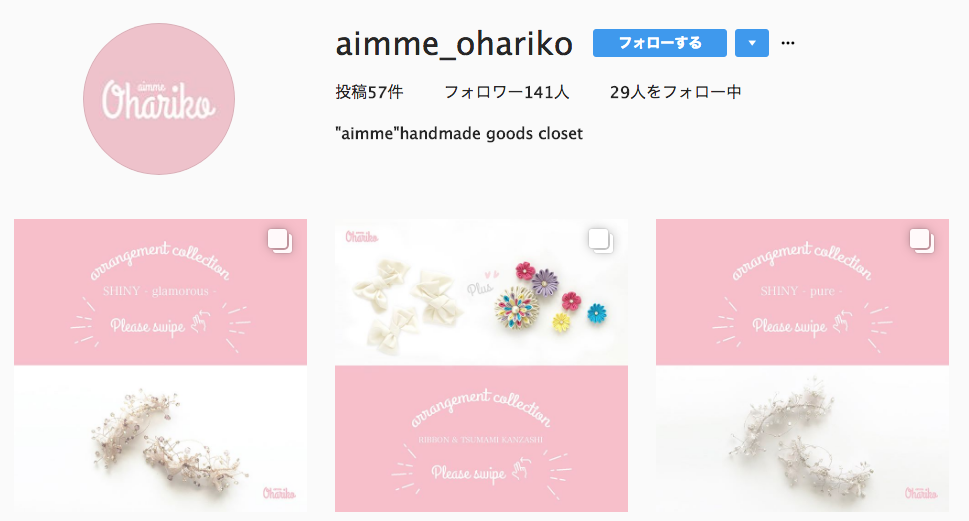The width and height of the screenshot is (969, 521).
Task: Click the blue フォローする follow button
Action: coord(659,43)
